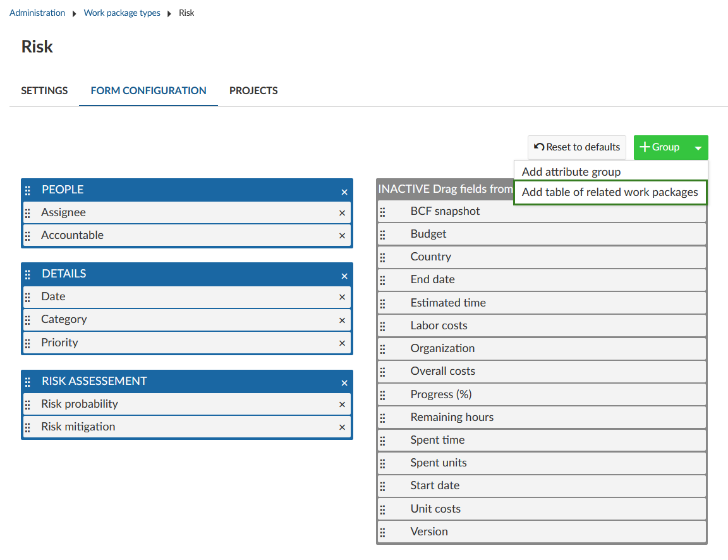
Task: Toggle the Group button dropdown arrow
Action: pos(698,148)
